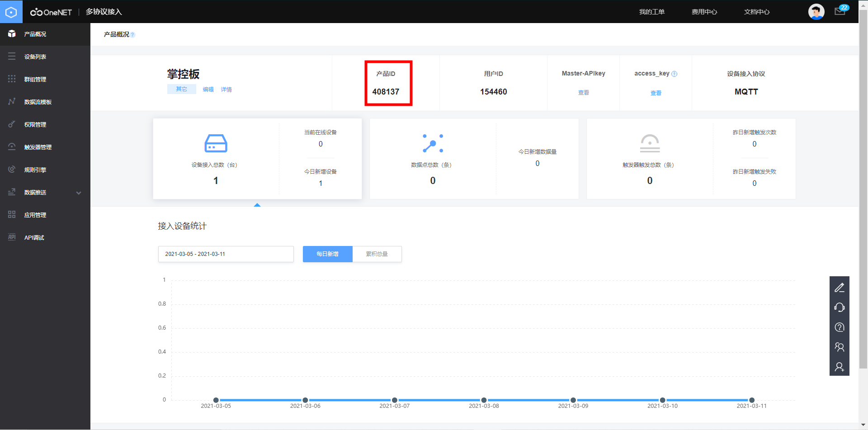Click product ID value 408137
The image size is (868, 430).
coord(386,92)
